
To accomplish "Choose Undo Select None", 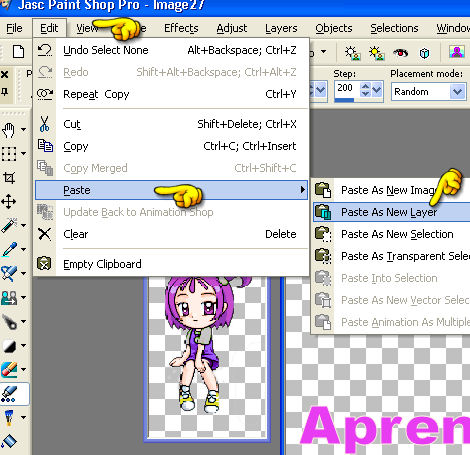I will (171, 50).
